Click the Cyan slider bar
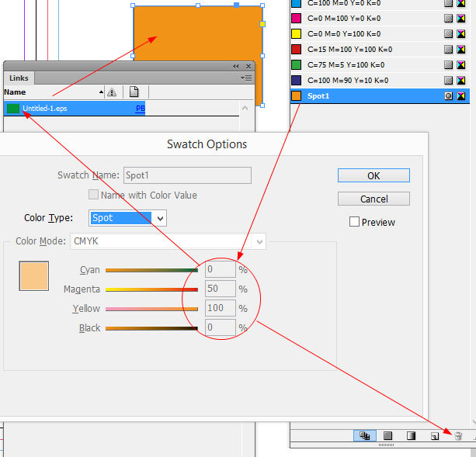 [151, 270]
